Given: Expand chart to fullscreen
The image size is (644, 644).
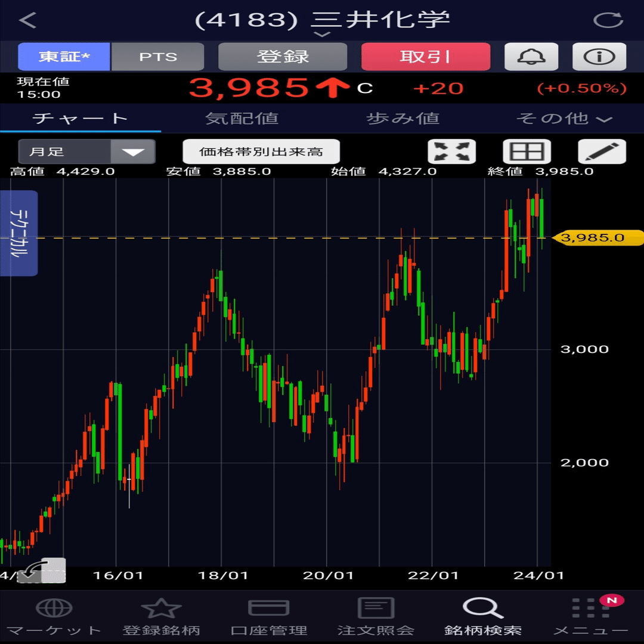Looking at the screenshot, I should (x=452, y=151).
